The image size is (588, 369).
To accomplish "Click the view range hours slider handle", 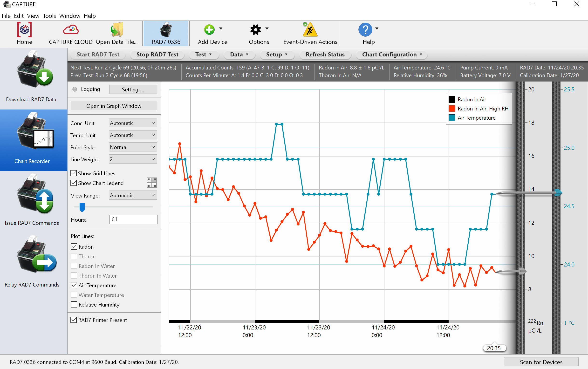I will 82,207.
